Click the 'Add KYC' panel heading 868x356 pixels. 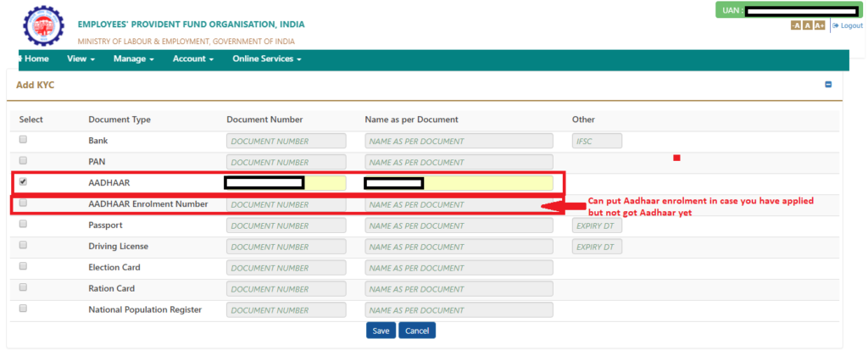(x=35, y=86)
